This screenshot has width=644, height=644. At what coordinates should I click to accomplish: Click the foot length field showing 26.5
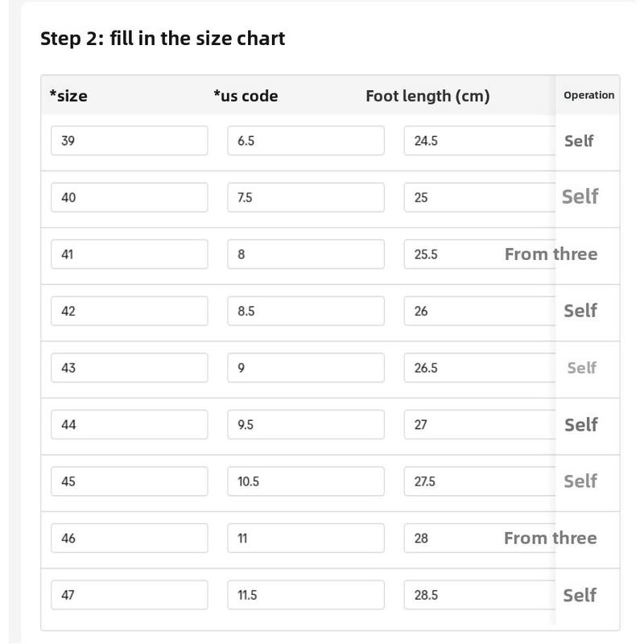[479, 368]
